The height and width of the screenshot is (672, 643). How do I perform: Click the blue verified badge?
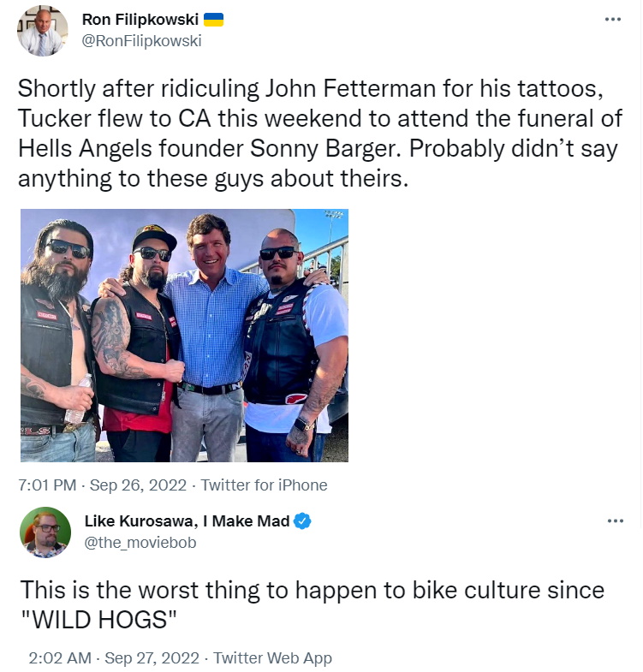(x=302, y=521)
